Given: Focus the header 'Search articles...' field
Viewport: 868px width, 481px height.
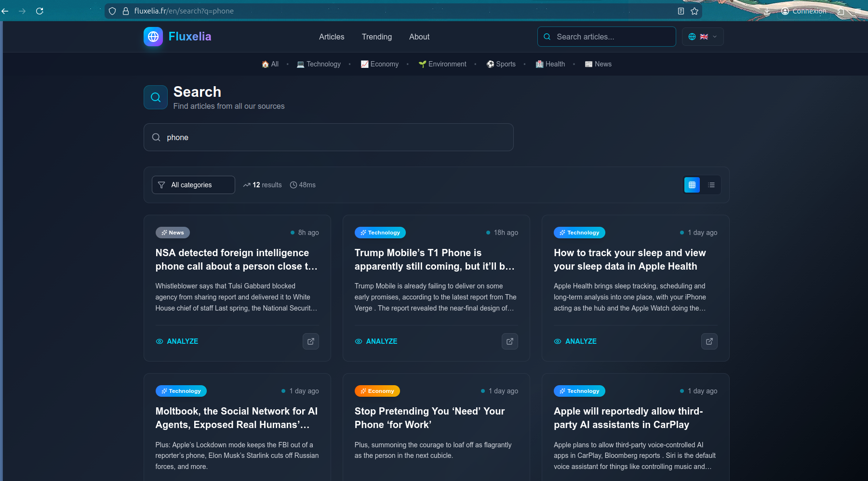Looking at the screenshot, I should click(607, 37).
